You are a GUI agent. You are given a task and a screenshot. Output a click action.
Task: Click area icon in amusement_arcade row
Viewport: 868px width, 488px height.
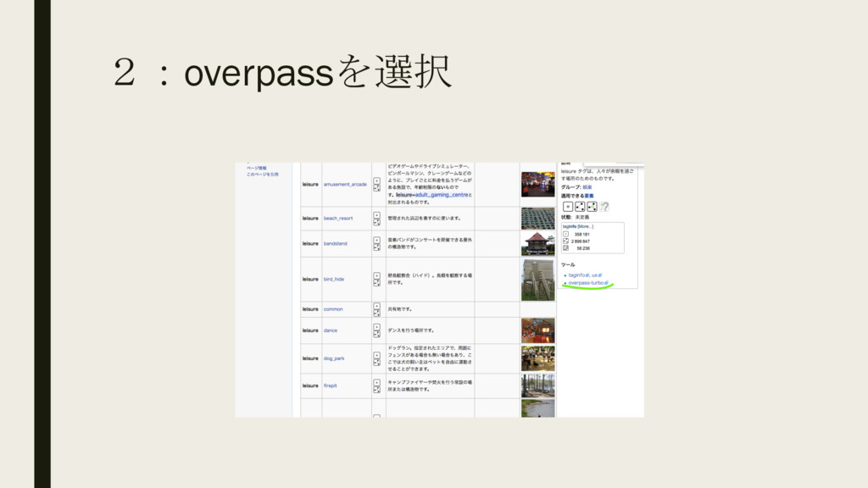376,188
